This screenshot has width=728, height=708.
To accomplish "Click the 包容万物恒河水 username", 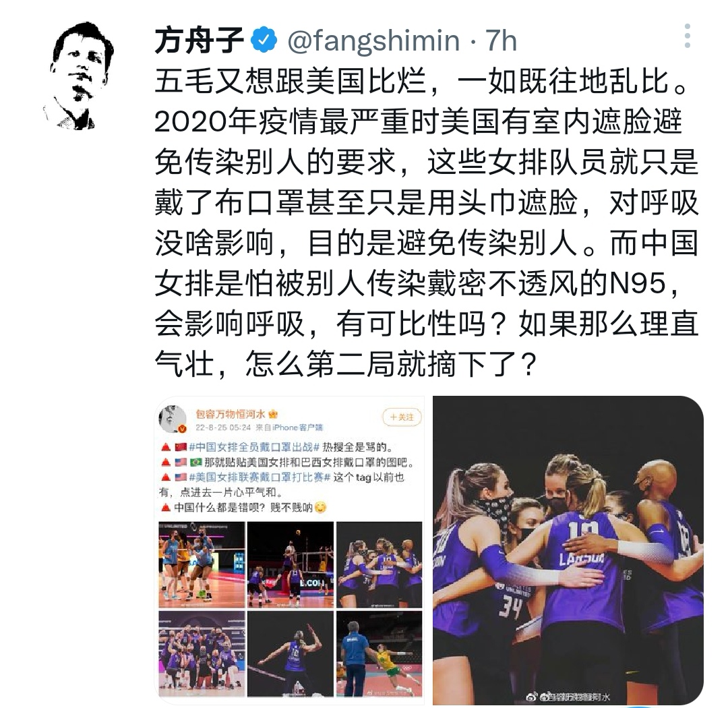I will coord(231,413).
